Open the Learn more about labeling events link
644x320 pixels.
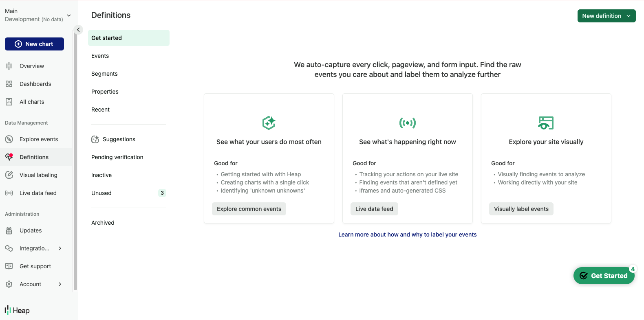407,235
